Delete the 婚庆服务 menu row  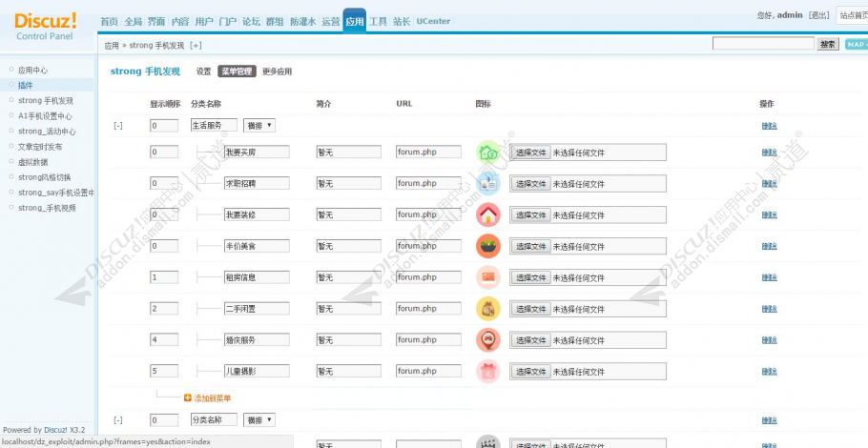(769, 340)
